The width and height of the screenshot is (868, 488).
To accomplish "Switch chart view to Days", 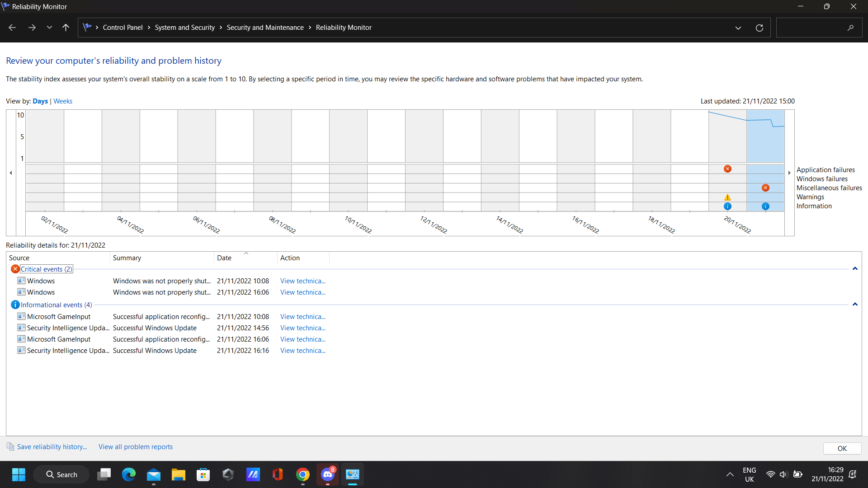I will (x=40, y=101).
